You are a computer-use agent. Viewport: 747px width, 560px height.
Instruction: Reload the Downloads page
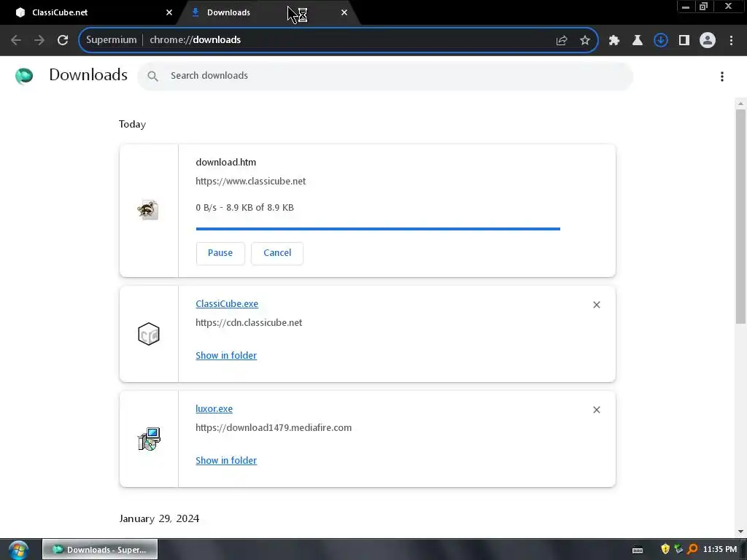click(63, 40)
